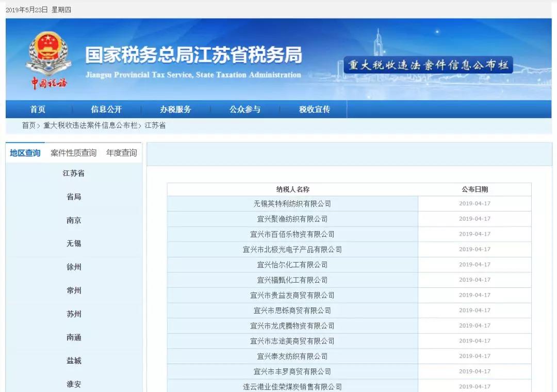Viewport: 557px width, 392px height.
Task: Open taxpayer 宜兴市百佰乐物资有限公司
Action: click(292, 234)
